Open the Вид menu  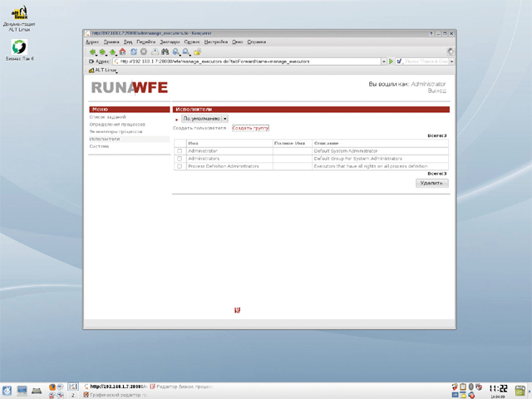coord(128,42)
